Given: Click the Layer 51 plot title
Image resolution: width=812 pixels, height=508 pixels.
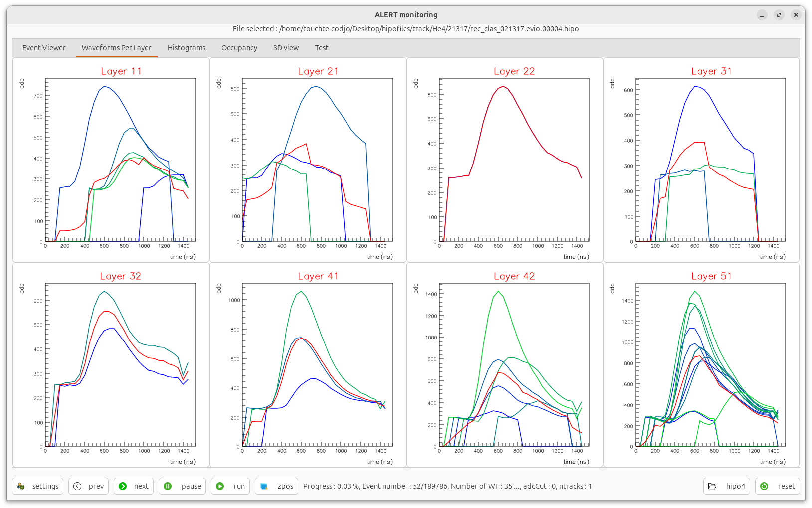Looking at the screenshot, I should click(711, 276).
